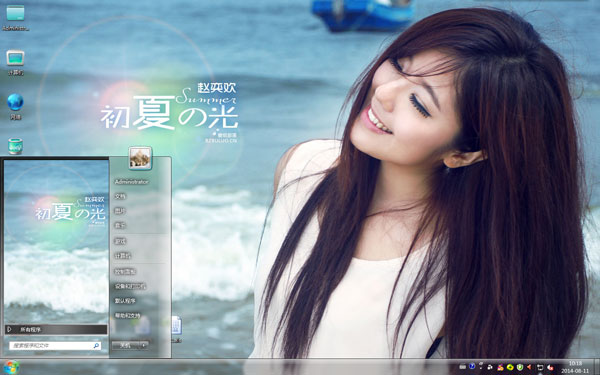Image resolution: width=600 pixels, height=375 pixels.
Task: Focus the Start menu search programs field
Action: coord(55,346)
